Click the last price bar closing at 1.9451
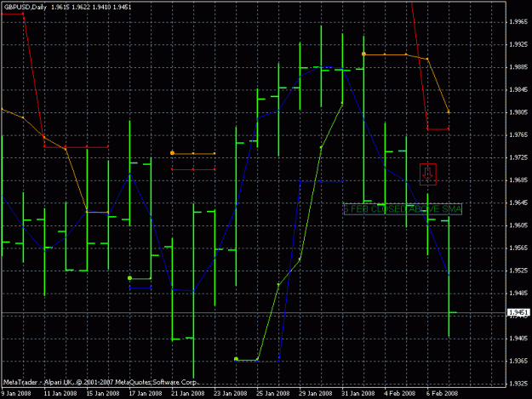The image size is (532, 399). point(449,276)
